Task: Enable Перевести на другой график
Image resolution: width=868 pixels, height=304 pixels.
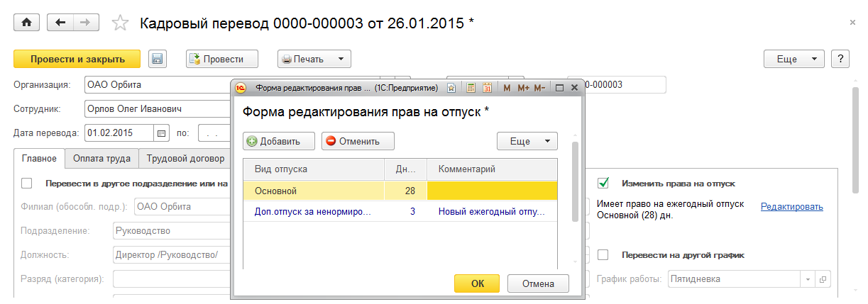Action: [x=603, y=255]
